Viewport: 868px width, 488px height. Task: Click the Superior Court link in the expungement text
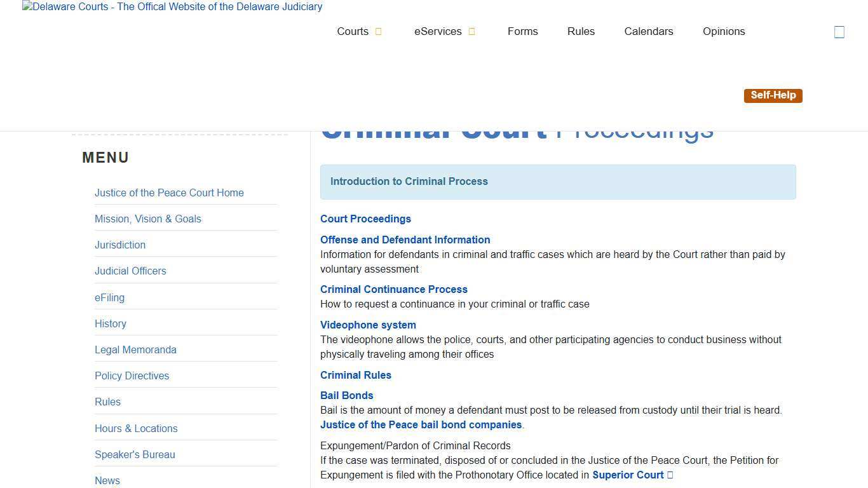(627, 475)
